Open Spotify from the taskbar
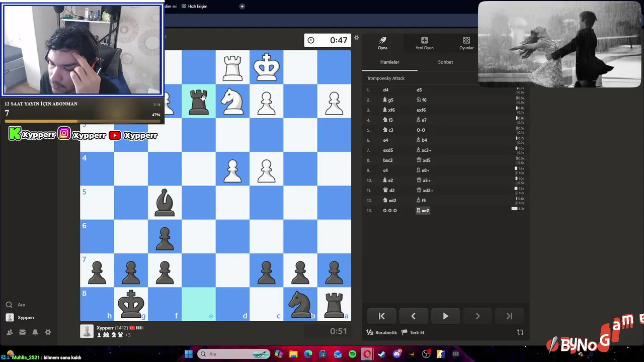This screenshot has height=362, width=644. click(352, 354)
